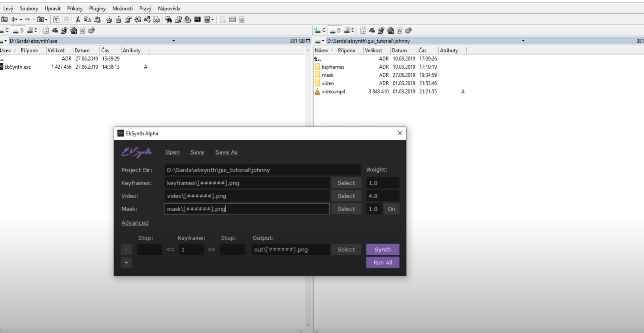Expand the left panel path history dropdown
This screenshot has width=644, height=333.
174,41
